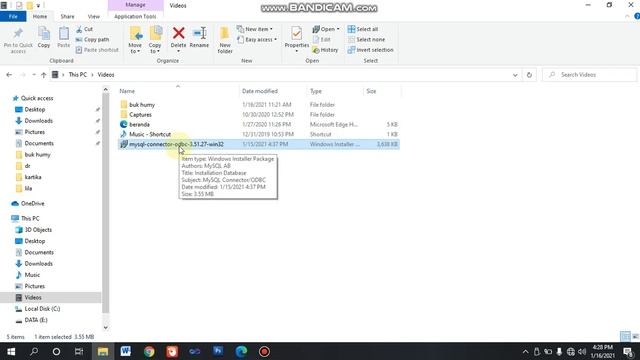Sort by Size column header
The height and width of the screenshot is (360, 640).
[382, 91]
